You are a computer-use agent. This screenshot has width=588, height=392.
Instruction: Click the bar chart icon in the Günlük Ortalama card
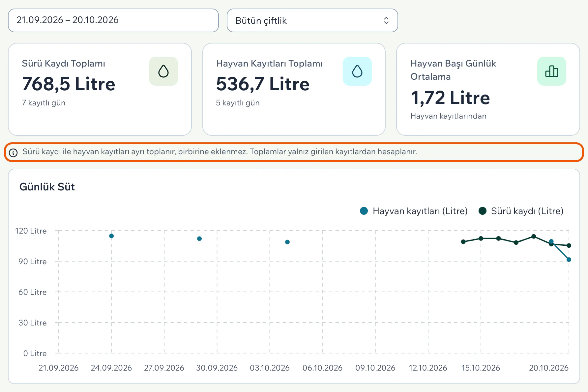coord(552,71)
